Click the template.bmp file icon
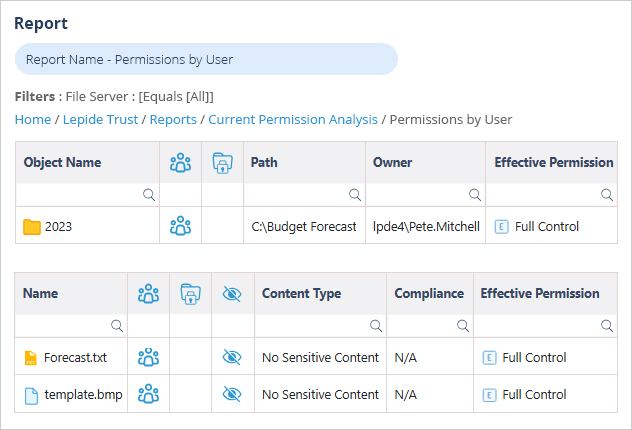 (x=31, y=396)
